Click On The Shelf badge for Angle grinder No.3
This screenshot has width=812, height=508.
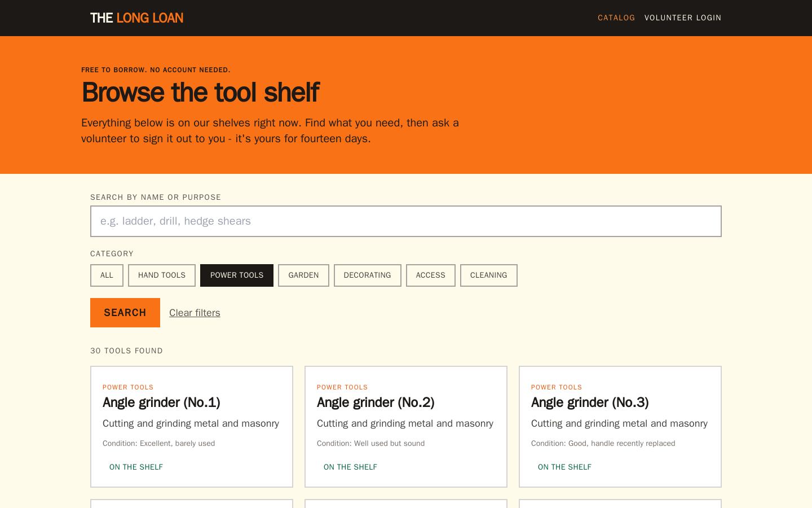(x=564, y=467)
